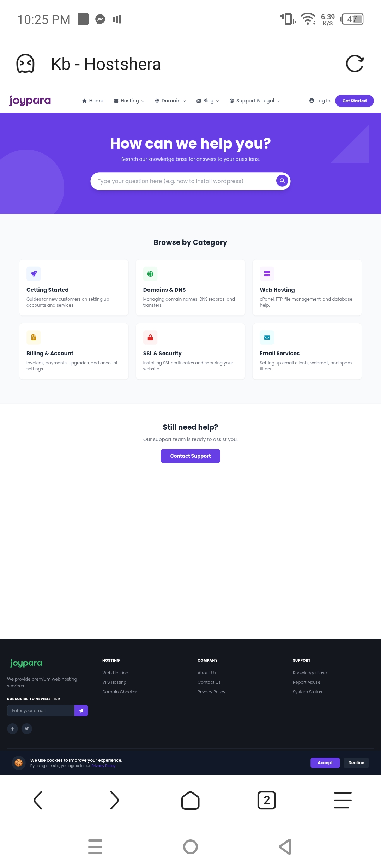Viewport: 381px width, 868px height.
Task: Open the footer Twitter icon
Action: [27, 729]
